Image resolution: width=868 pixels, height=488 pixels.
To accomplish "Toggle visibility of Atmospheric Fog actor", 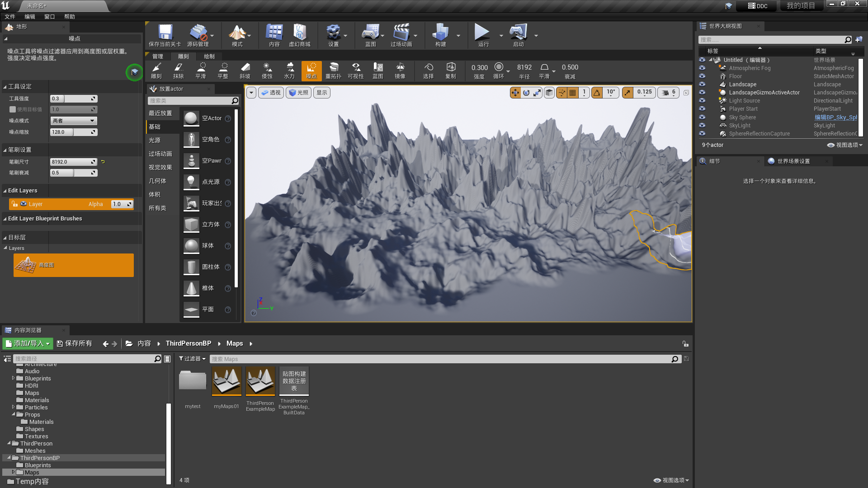I will (x=702, y=68).
